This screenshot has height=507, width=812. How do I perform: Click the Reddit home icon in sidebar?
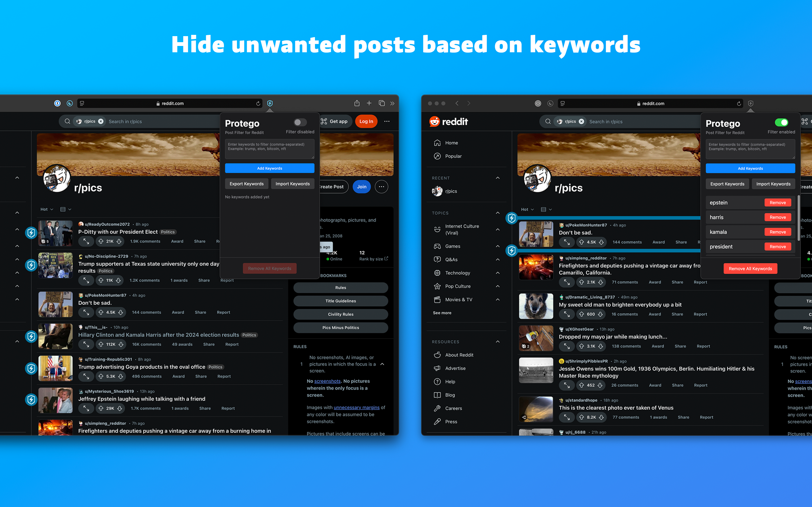coord(438,142)
